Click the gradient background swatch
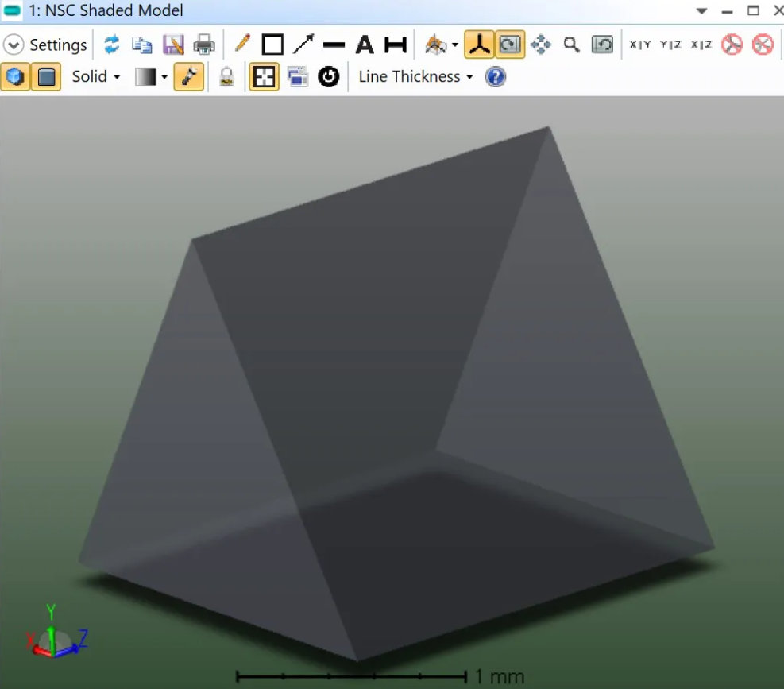 [145, 76]
